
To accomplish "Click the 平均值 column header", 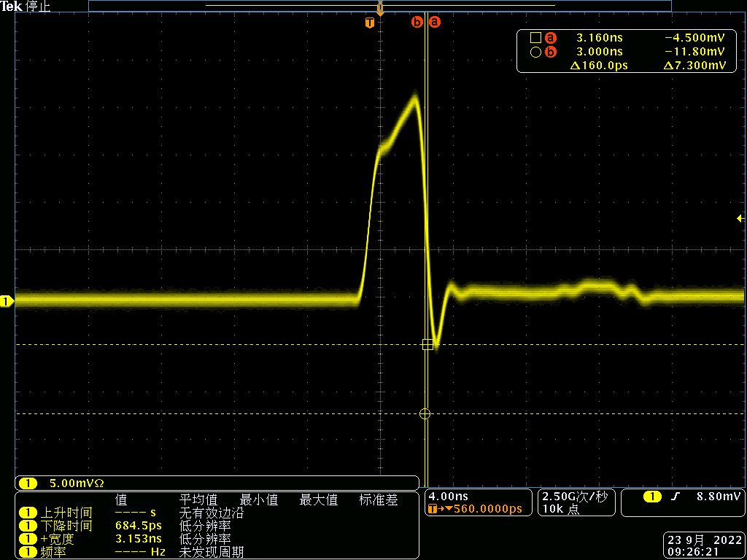I will [198, 500].
